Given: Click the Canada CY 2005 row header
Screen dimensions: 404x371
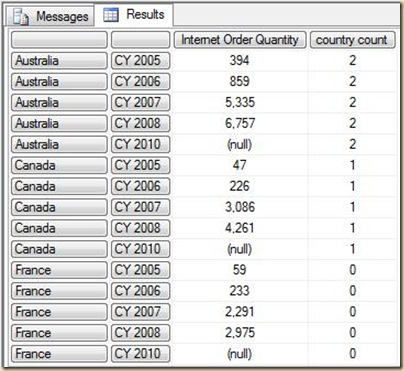Looking at the screenshot, I should 59,166.
